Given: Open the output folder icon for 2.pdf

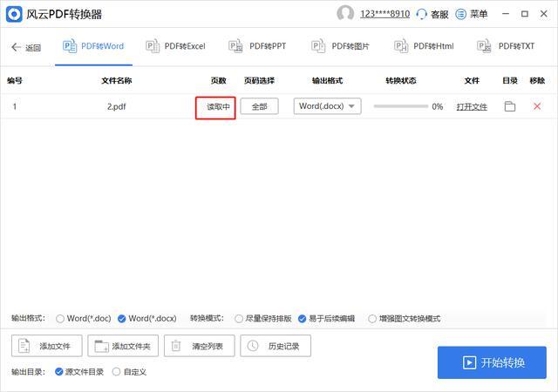Looking at the screenshot, I should 509,106.
